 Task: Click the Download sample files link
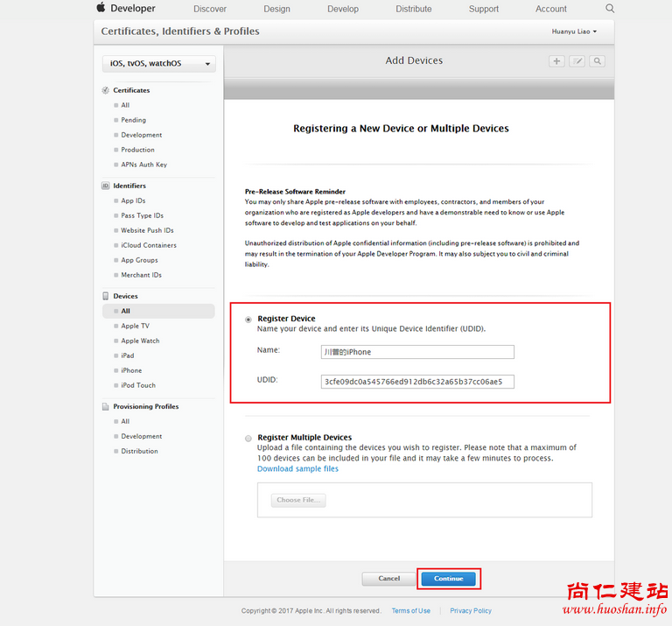pos(297,468)
